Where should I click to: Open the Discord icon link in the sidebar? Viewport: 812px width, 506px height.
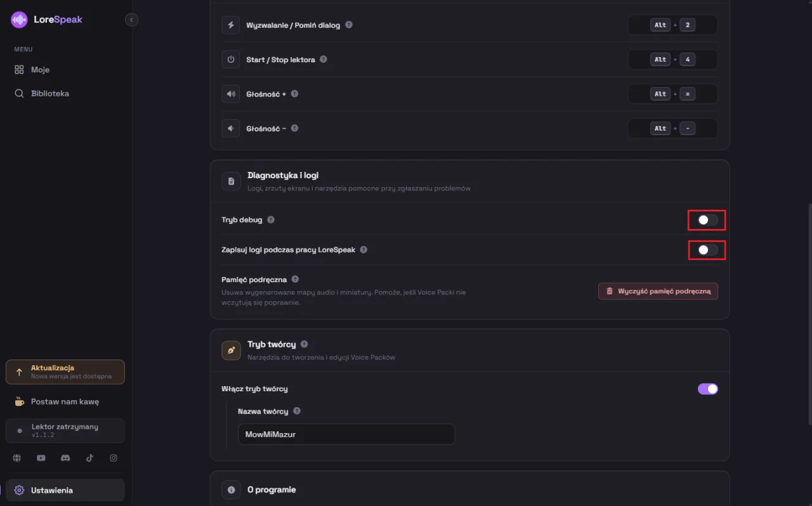coord(65,458)
